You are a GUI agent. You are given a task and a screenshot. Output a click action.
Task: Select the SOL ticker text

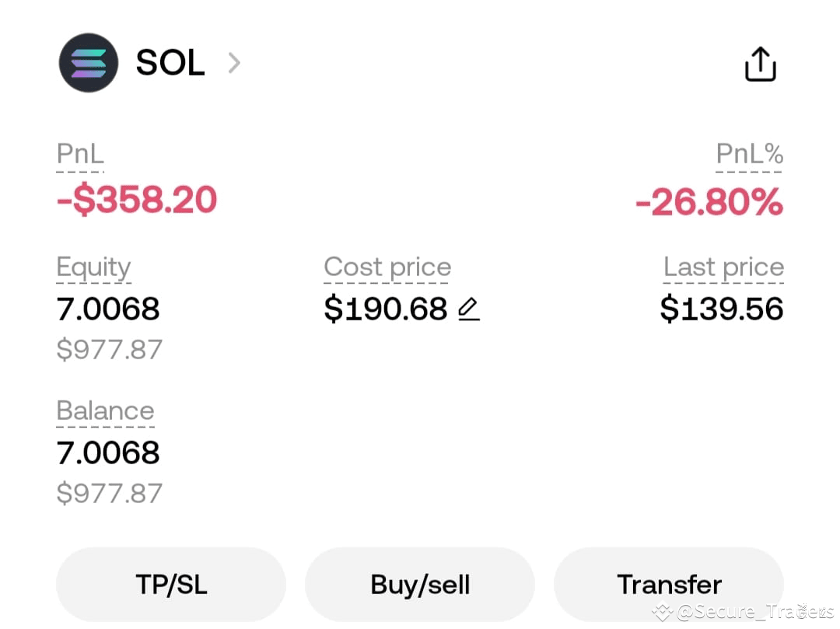[x=170, y=63]
